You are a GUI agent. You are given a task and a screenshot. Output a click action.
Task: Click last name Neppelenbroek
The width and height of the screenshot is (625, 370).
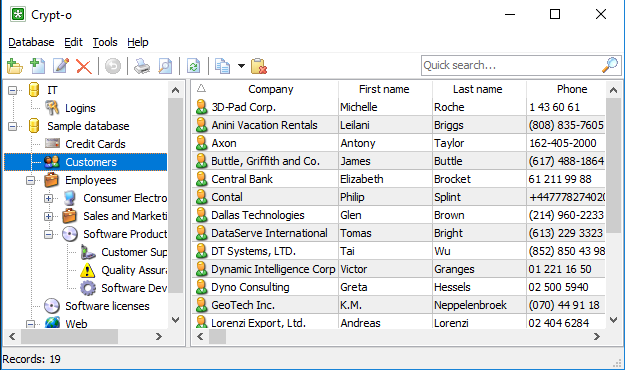coord(470,305)
